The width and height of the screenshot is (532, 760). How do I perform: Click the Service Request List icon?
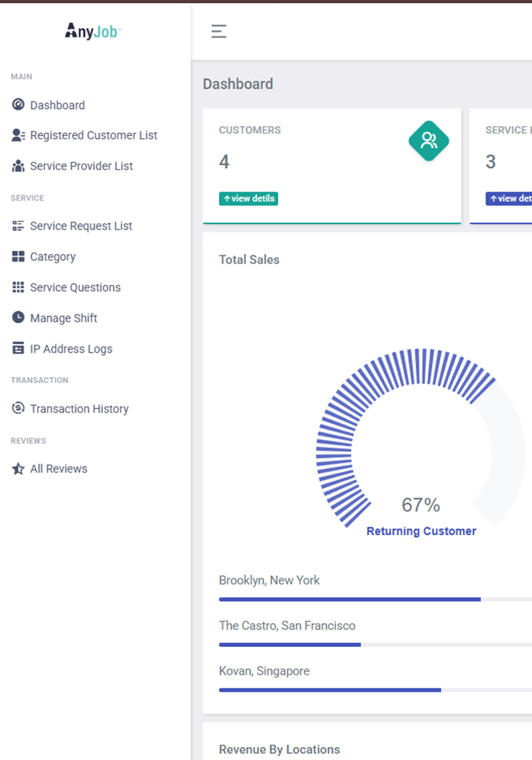click(x=18, y=226)
